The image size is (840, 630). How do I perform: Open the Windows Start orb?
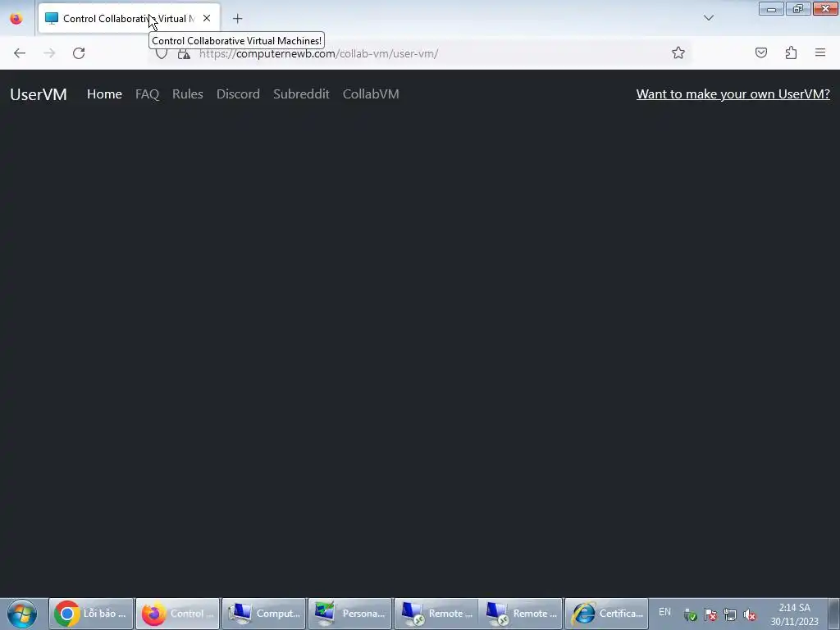tap(22, 614)
